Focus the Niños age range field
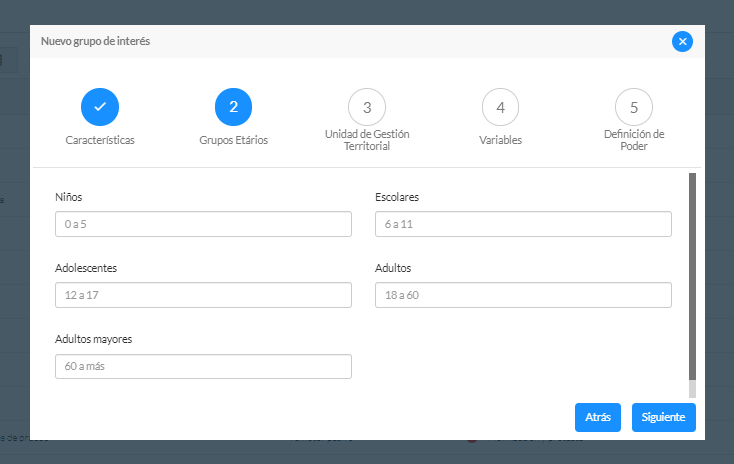The height and width of the screenshot is (464, 734). (203, 224)
